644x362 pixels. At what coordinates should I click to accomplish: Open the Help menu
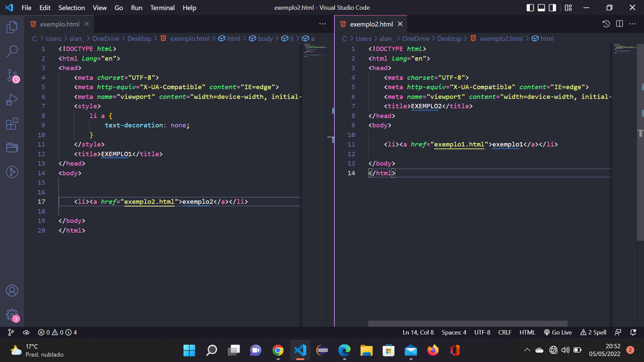(x=190, y=8)
